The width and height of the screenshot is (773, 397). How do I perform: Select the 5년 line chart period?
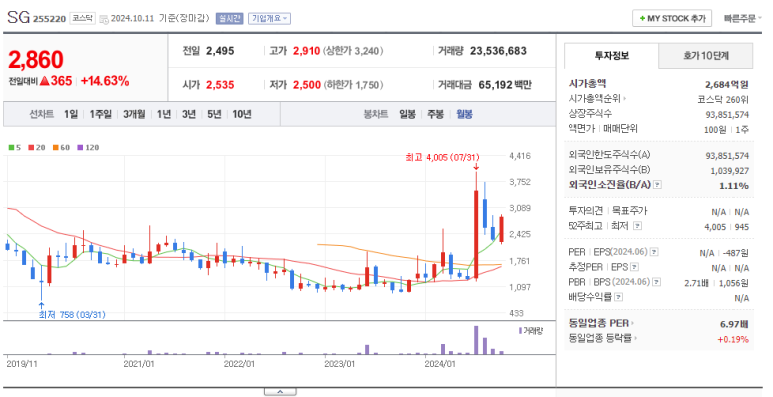pyautogui.click(x=214, y=114)
